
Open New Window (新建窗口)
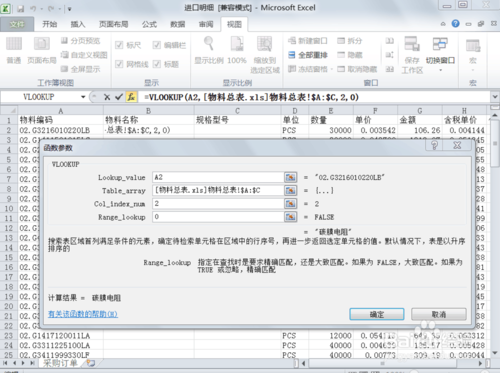pos(307,41)
